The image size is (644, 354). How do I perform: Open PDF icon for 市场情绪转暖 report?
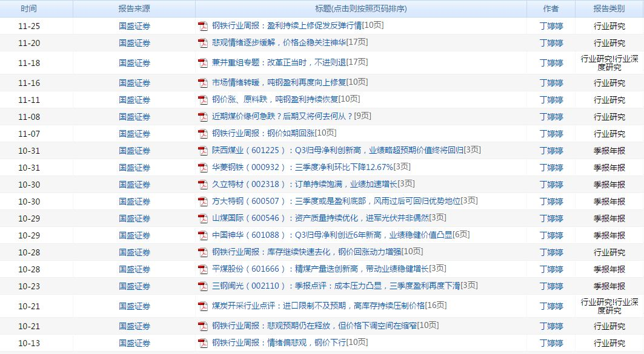(x=203, y=84)
